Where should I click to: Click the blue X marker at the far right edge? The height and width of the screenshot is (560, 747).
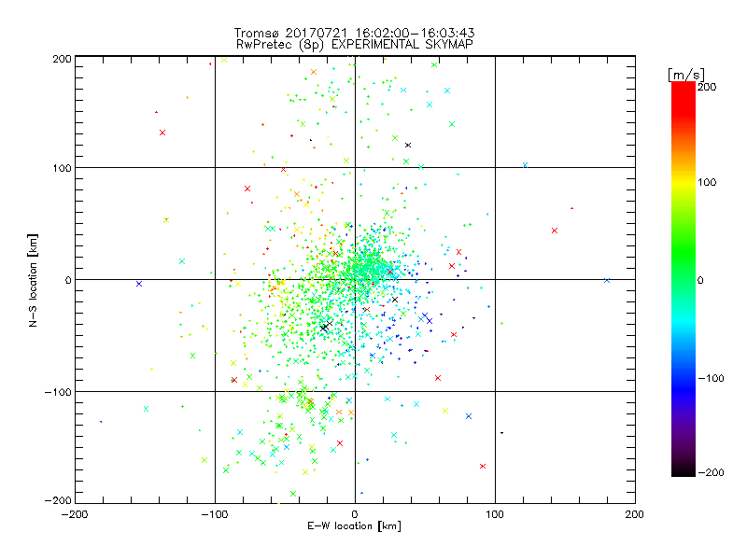[x=607, y=281]
